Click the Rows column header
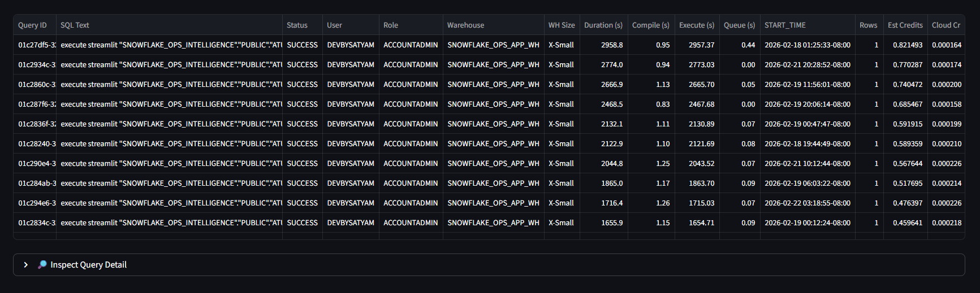Image resolution: width=980 pixels, height=293 pixels. (x=869, y=25)
